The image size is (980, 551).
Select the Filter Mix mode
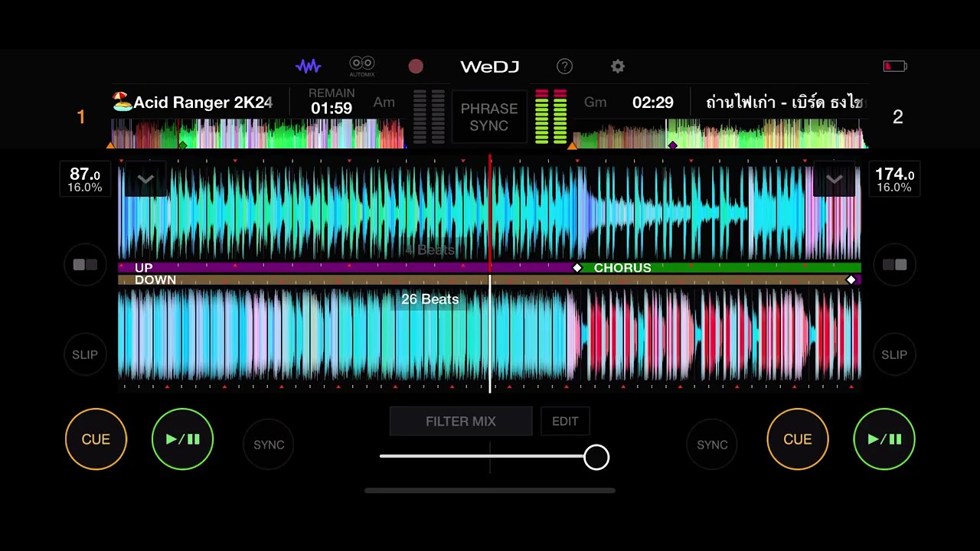461,422
